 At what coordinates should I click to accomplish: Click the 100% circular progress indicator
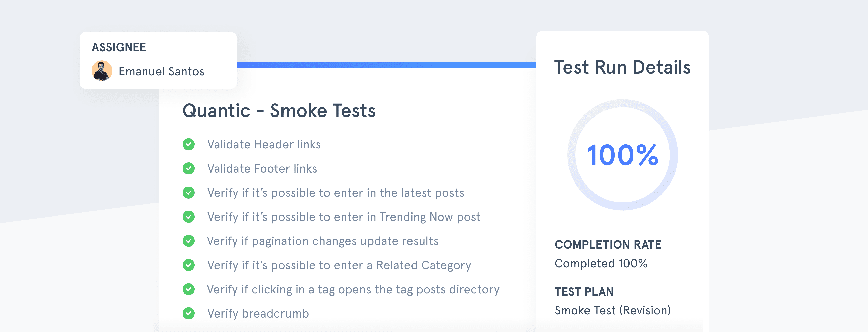(x=622, y=155)
